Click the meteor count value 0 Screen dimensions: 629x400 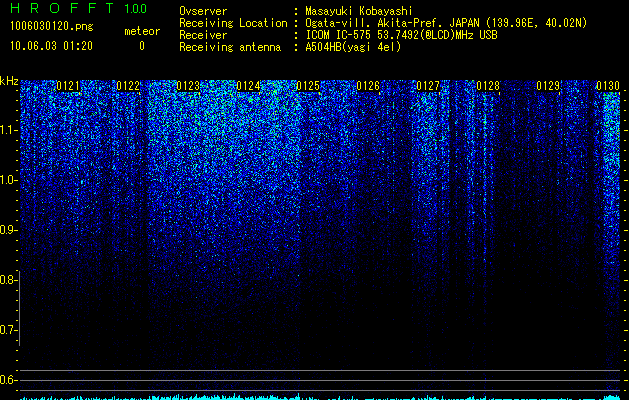coord(142,46)
